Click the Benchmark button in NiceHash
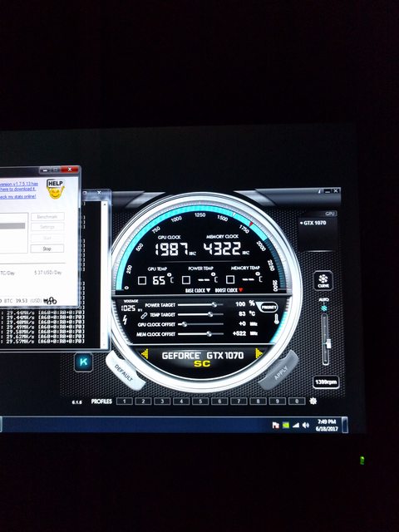This screenshot has height=532, width=399. [x=47, y=216]
